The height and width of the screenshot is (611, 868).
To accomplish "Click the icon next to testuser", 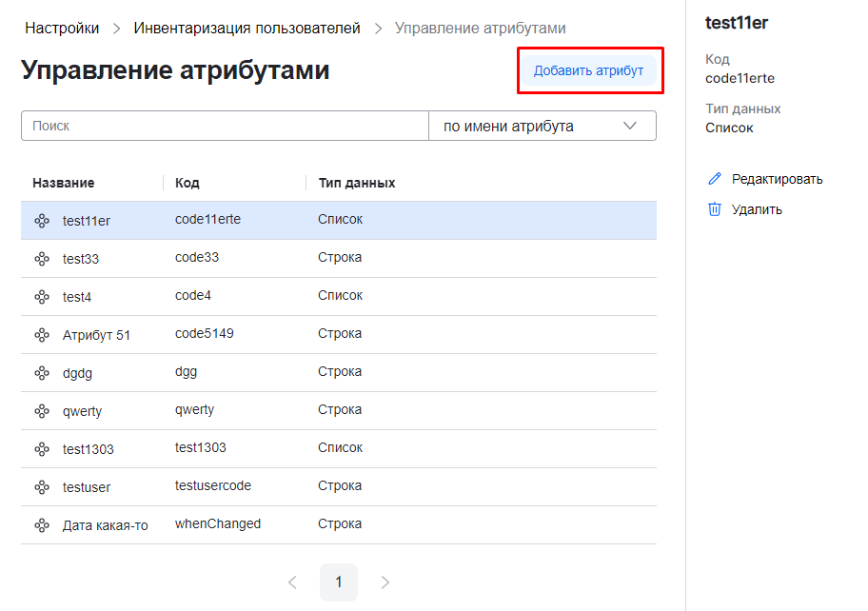I will (x=42, y=487).
